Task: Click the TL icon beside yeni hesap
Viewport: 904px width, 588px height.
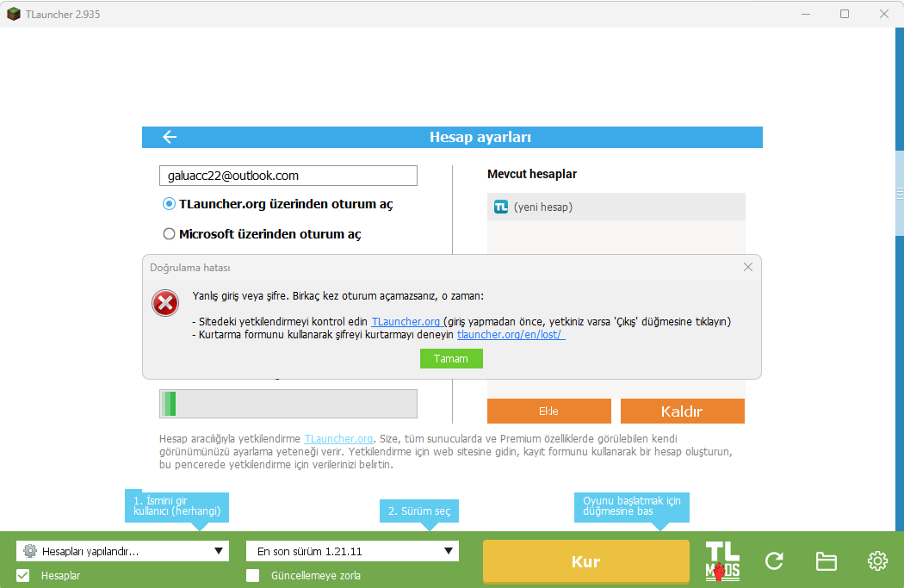Action: (501, 207)
